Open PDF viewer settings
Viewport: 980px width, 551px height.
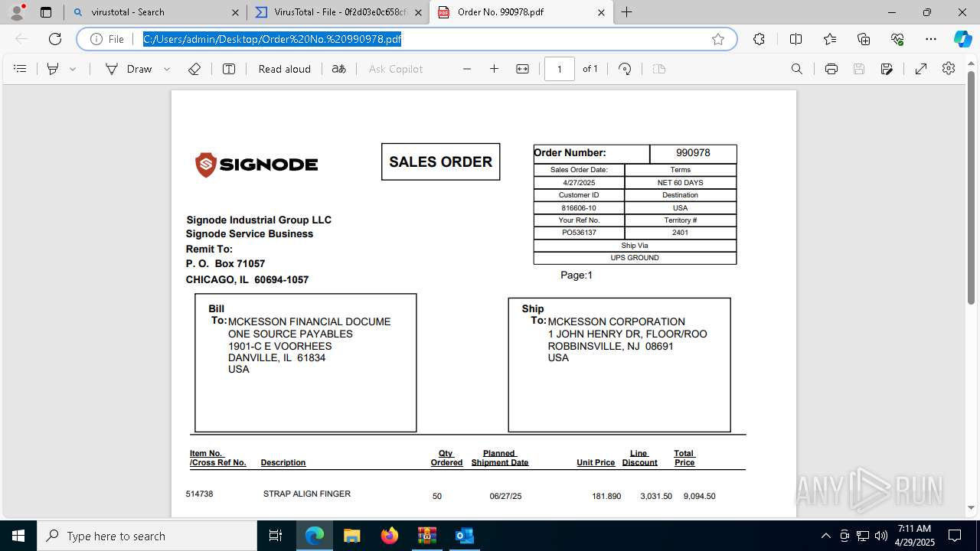(x=949, y=69)
